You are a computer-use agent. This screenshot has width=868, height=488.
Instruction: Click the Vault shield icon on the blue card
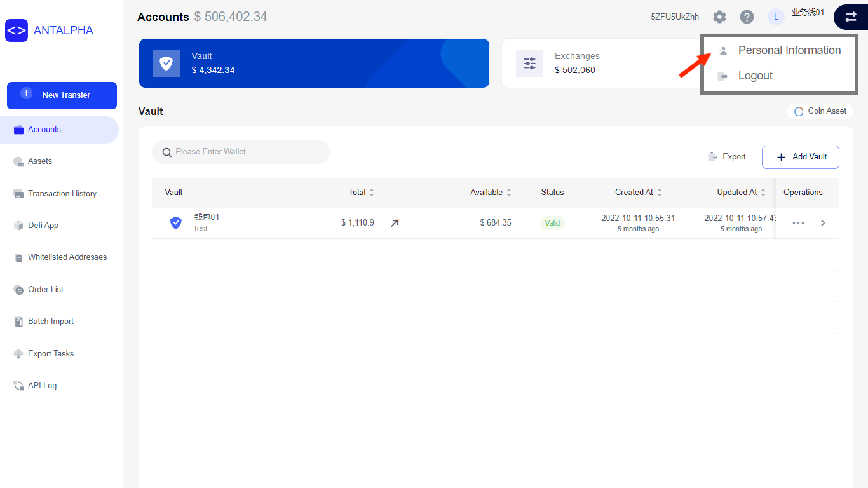click(x=166, y=63)
